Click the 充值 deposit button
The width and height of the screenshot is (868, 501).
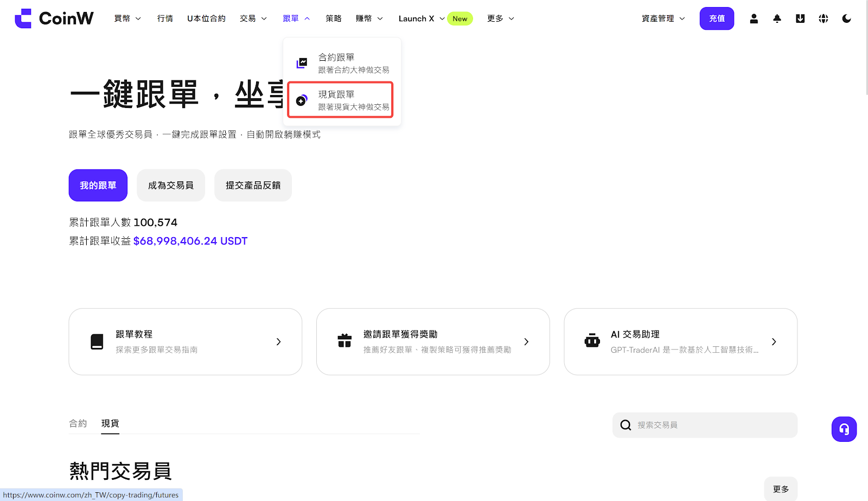click(x=717, y=18)
